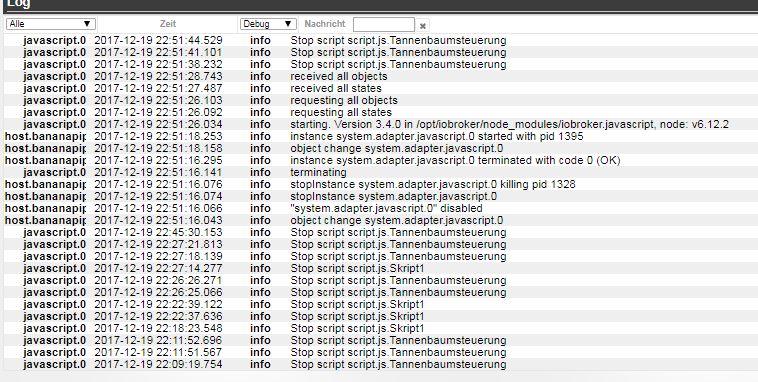This screenshot has height=382, width=758.
Task: Select 'info' level at 22:51:16.141
Action: tap(260, 172)
